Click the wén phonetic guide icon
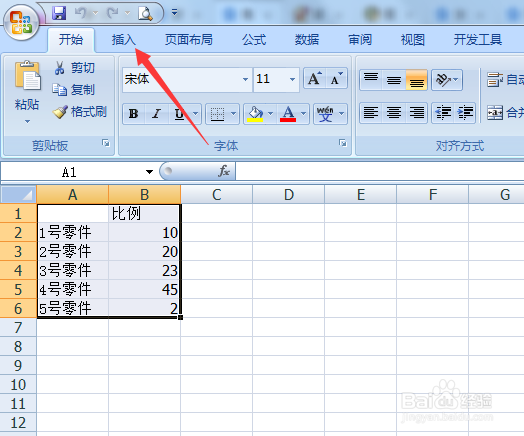 (325, 114)
